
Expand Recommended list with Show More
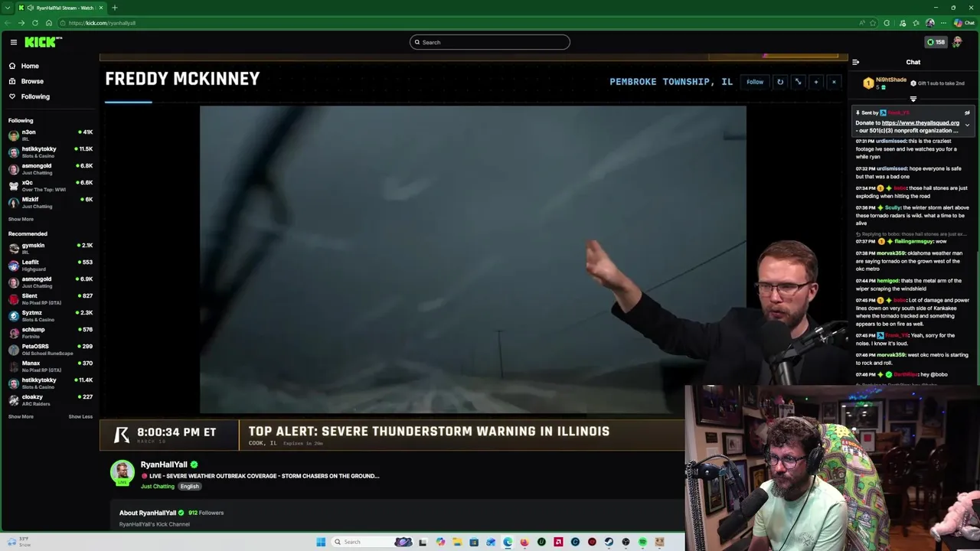coord(21,416)
